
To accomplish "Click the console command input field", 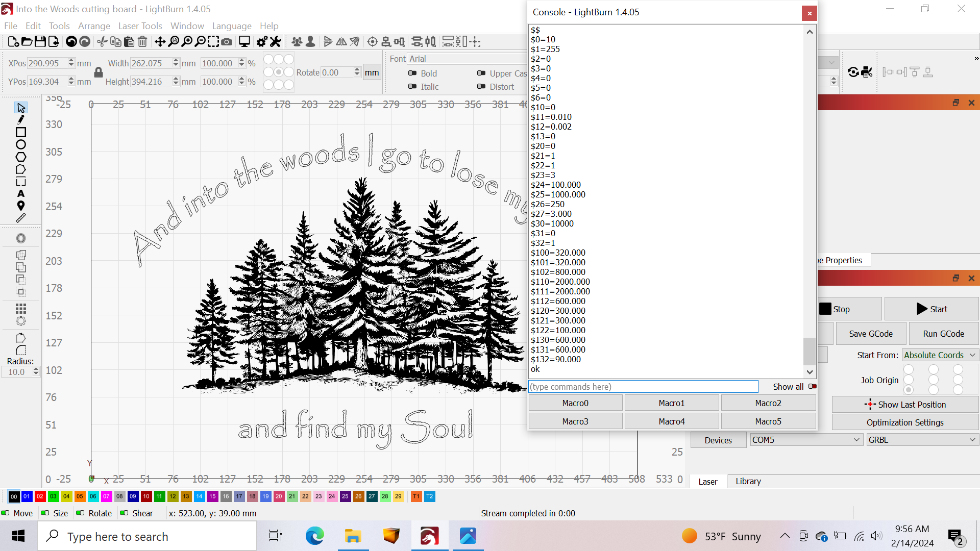I will click(x=643, y=387).
